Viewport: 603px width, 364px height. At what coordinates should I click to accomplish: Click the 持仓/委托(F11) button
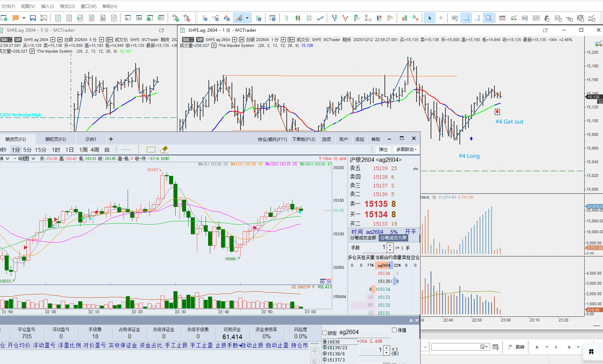272,139
